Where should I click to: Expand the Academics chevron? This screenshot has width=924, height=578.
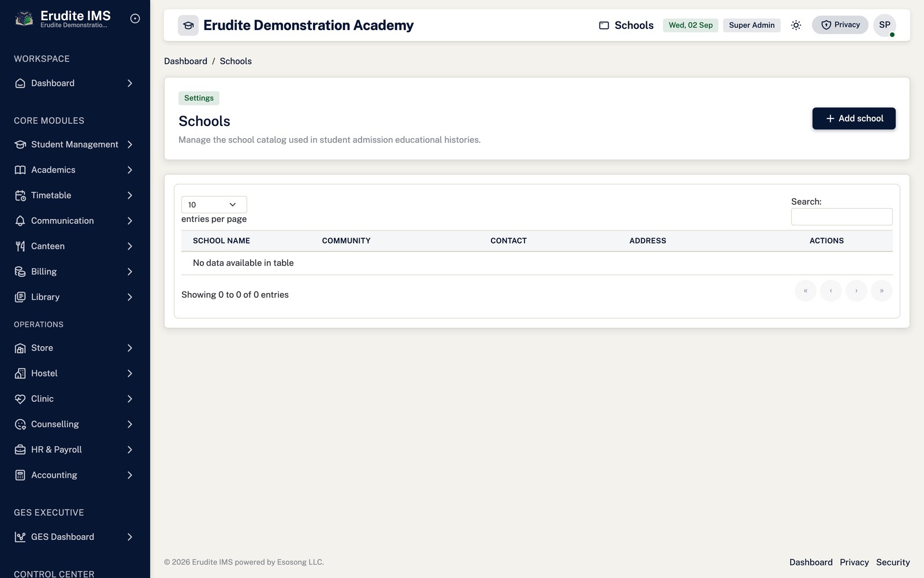[x=130, y=170]
